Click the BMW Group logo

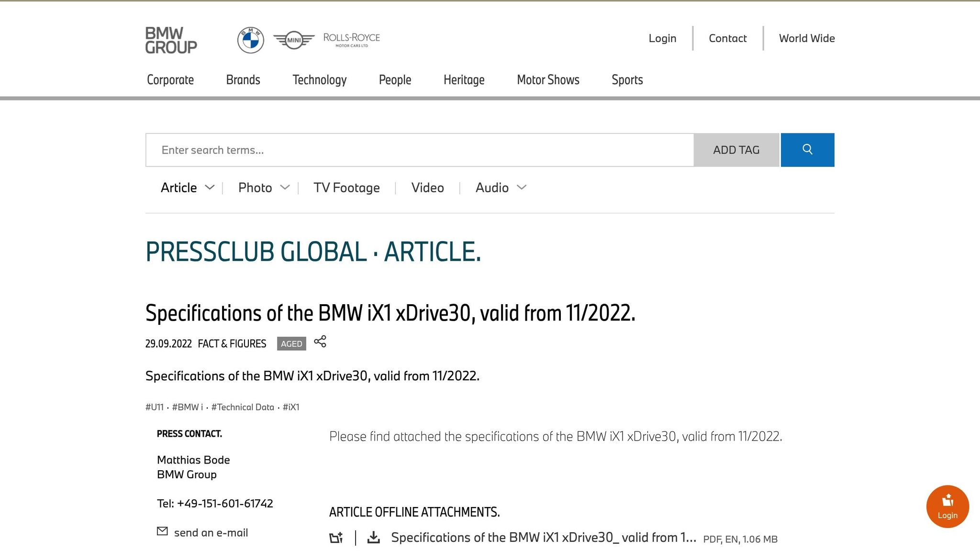click(x=171, y=40)
